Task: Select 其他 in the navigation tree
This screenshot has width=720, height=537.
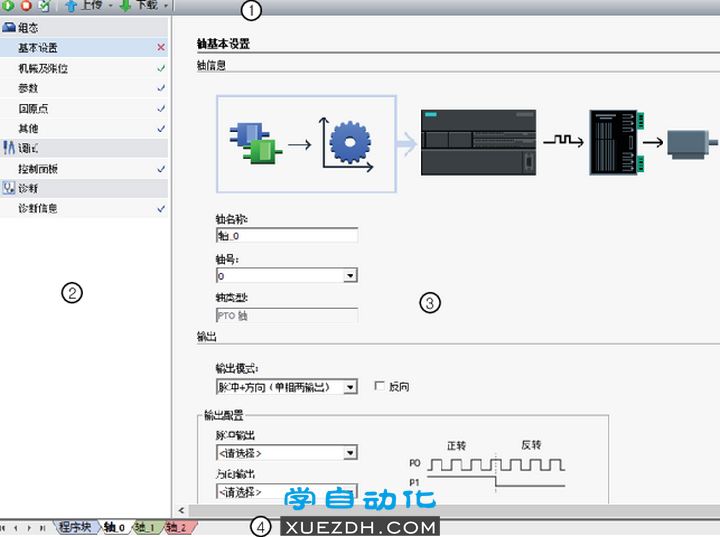Action: coord(84,129)
